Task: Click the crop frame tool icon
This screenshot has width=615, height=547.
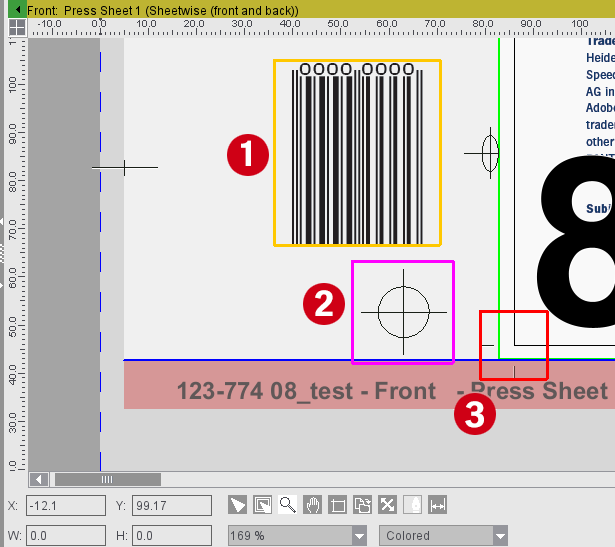Action: (337, 506)
